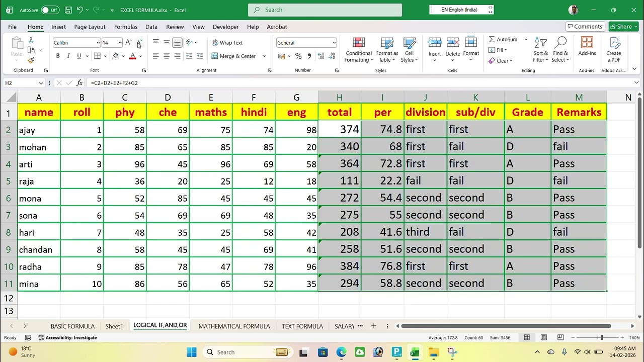Click the Cut scissors icon
The height and width of the screenshot is (362, 644).
[x=31, y=40]
